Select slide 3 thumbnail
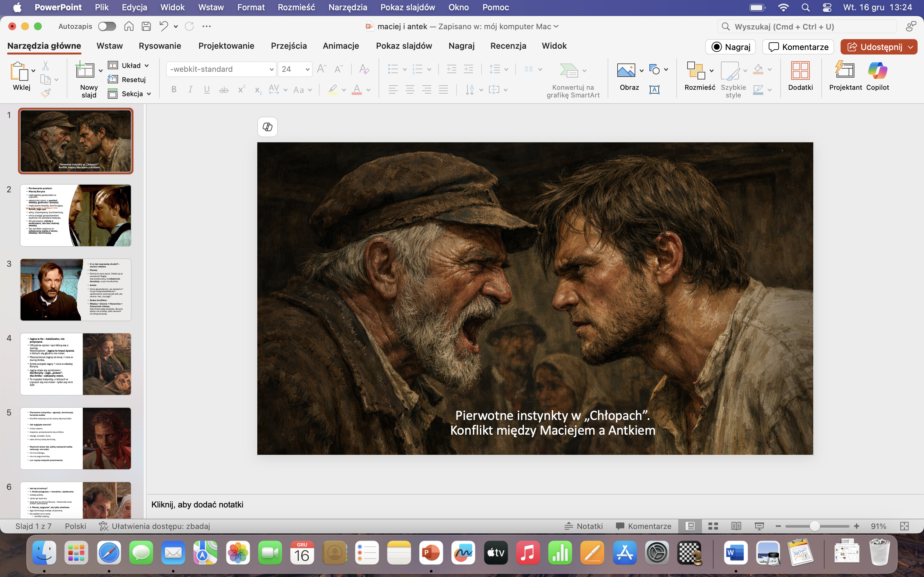This screenshot has width=924, height=577. (76, 290)
